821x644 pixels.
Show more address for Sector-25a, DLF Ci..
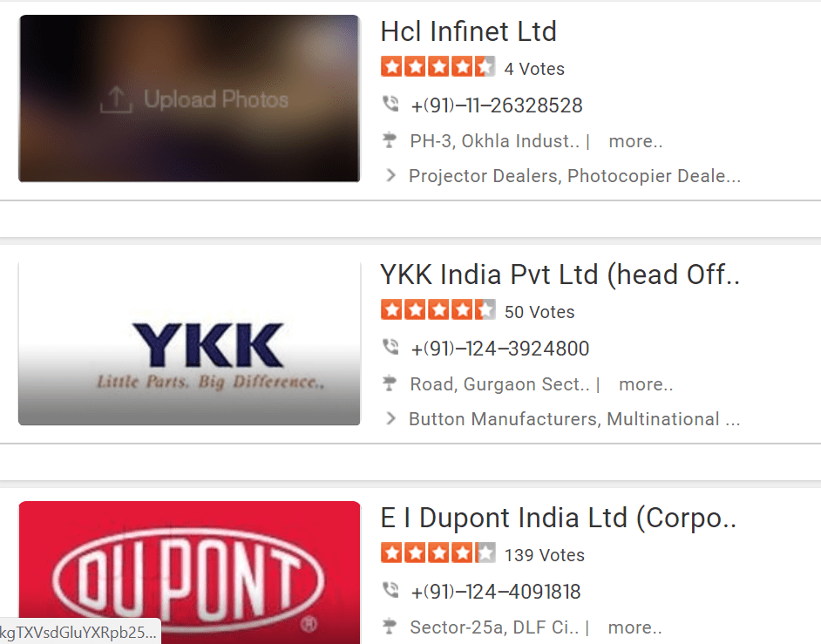click(x=634, y=627)
